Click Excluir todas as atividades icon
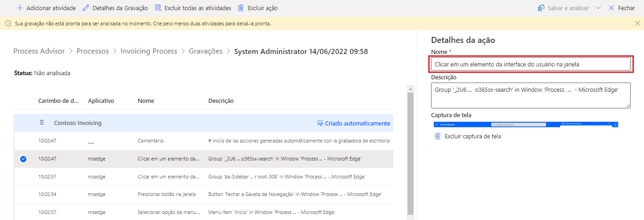This screenshot has height=220, width=644. point(158,8)
